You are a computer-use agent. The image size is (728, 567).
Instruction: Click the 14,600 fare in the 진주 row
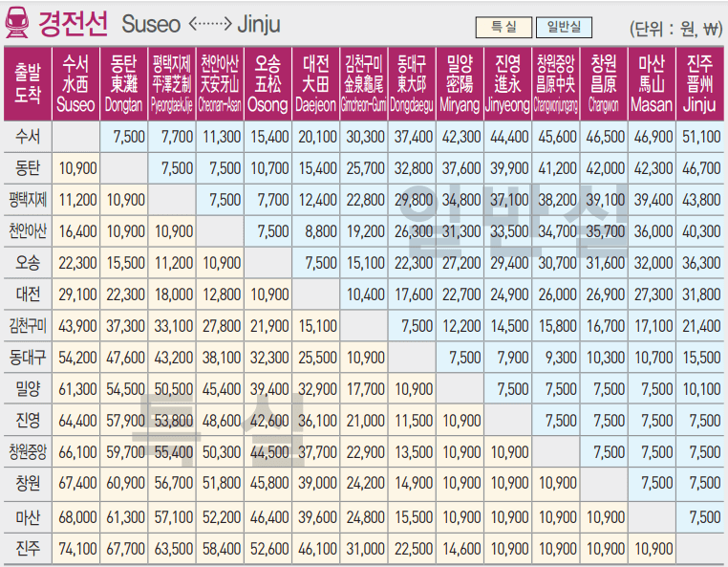point(461,549)
